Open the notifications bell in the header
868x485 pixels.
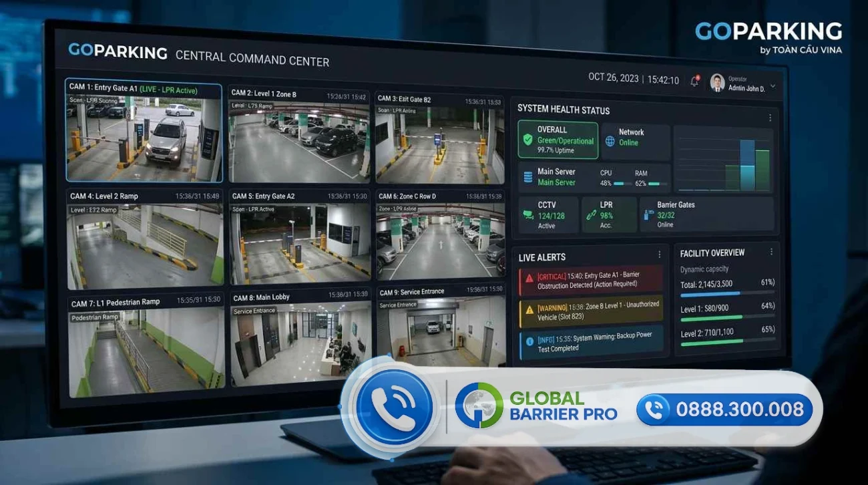[694, 82]
